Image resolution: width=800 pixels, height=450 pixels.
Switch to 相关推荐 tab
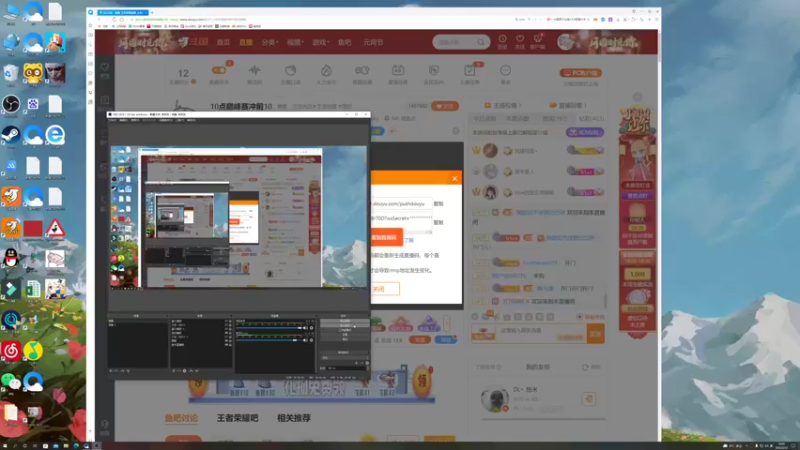(294, 418)
